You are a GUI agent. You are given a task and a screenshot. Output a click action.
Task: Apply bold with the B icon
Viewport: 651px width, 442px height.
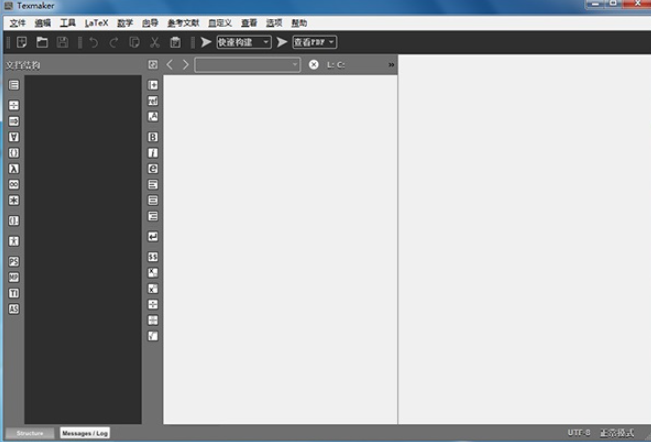point(153,137)
